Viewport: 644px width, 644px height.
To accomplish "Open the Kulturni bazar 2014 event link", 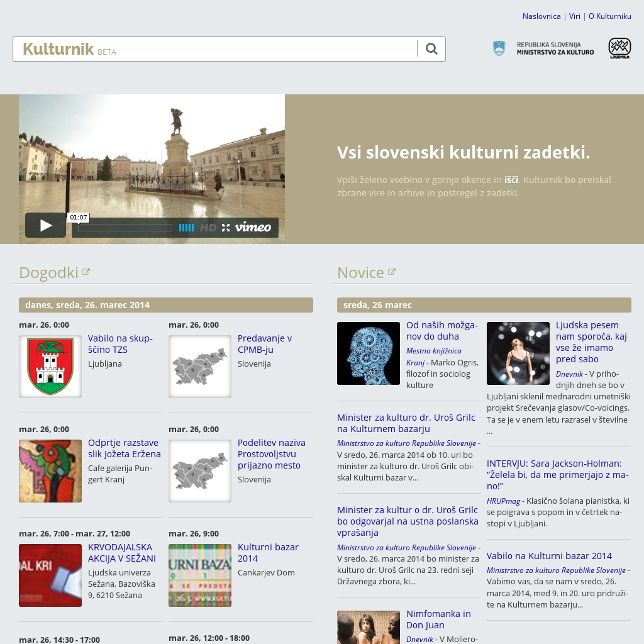I will point(268,553).
